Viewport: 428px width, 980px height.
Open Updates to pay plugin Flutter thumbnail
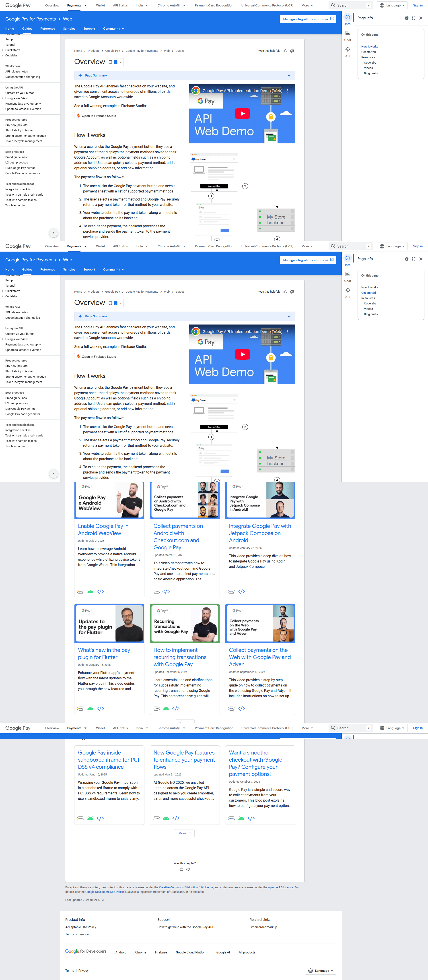point(109,623)
